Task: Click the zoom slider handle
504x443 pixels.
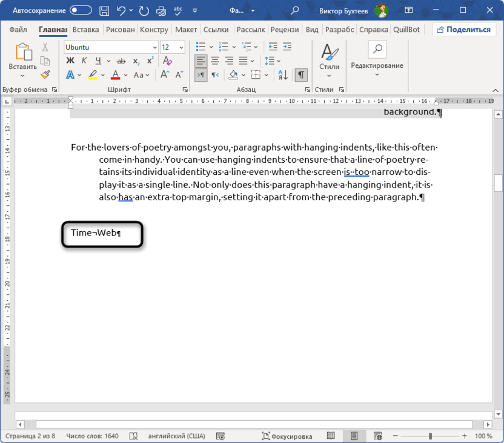Action: (x=430, y=436)
